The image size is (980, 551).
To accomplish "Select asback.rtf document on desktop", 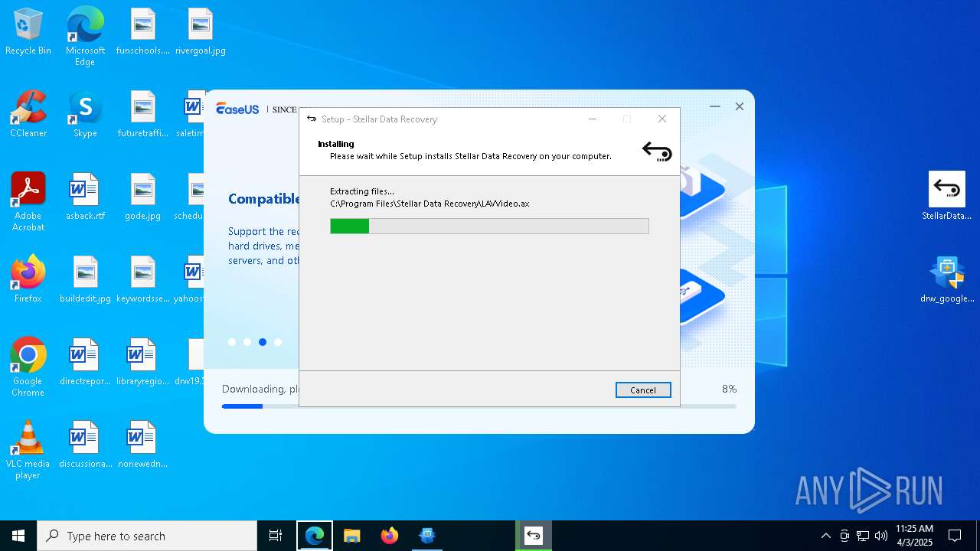I will pos(85,197).
